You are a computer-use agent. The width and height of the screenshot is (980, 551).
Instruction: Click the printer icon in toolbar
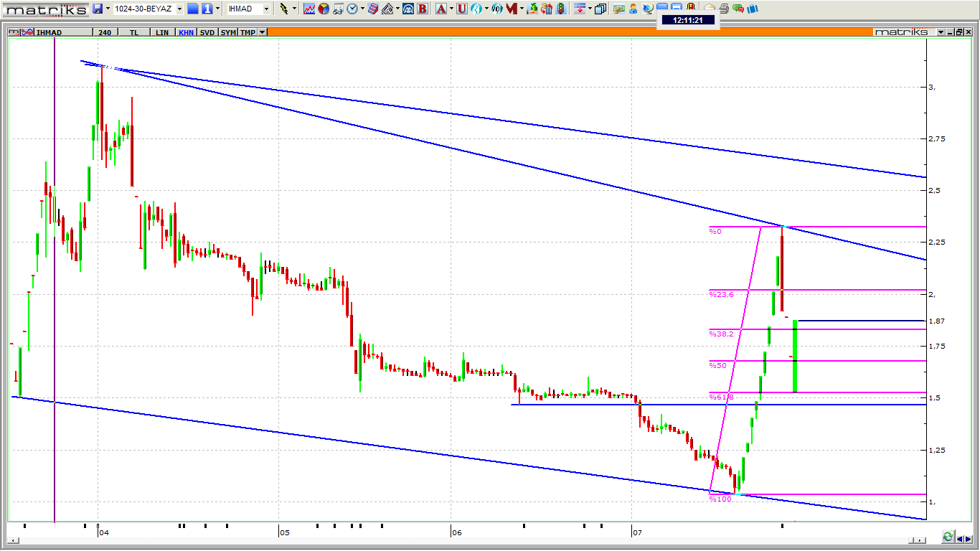click(x=724, y=9)
